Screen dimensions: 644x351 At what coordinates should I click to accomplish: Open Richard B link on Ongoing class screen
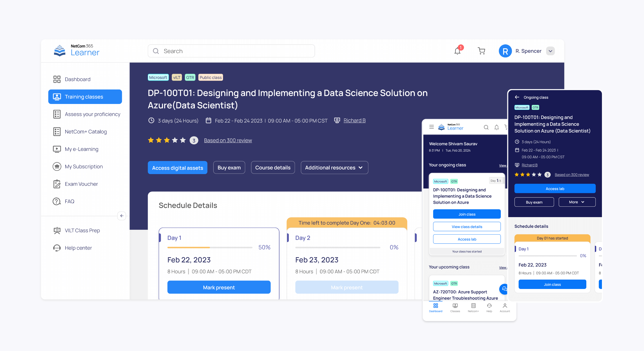tap(530, 165)
